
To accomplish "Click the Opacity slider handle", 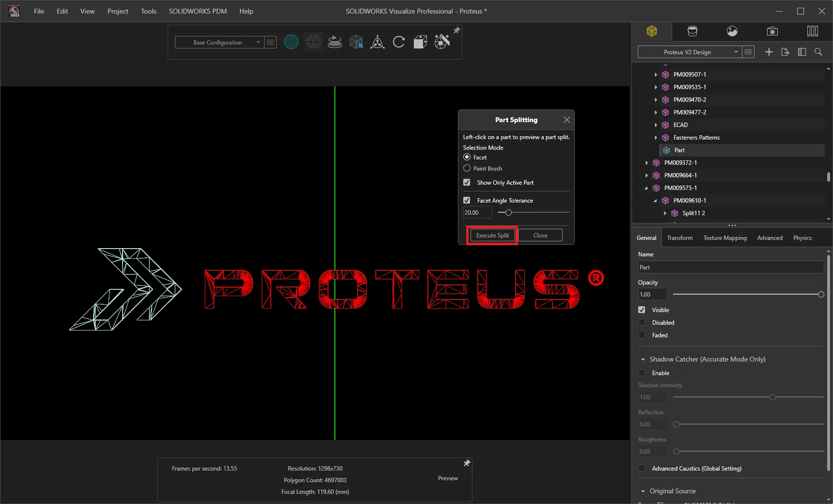I will 821,295.
